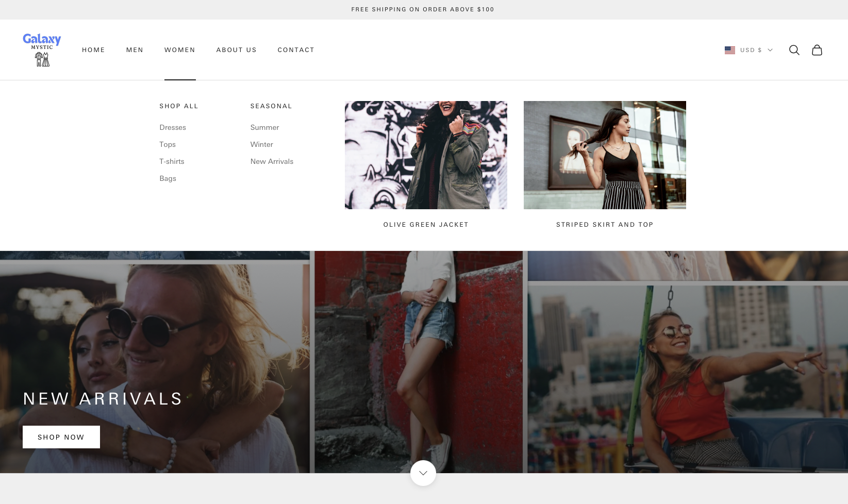848x504 pixels.
Task: Open the Women menu item
Action: (179, 50)
